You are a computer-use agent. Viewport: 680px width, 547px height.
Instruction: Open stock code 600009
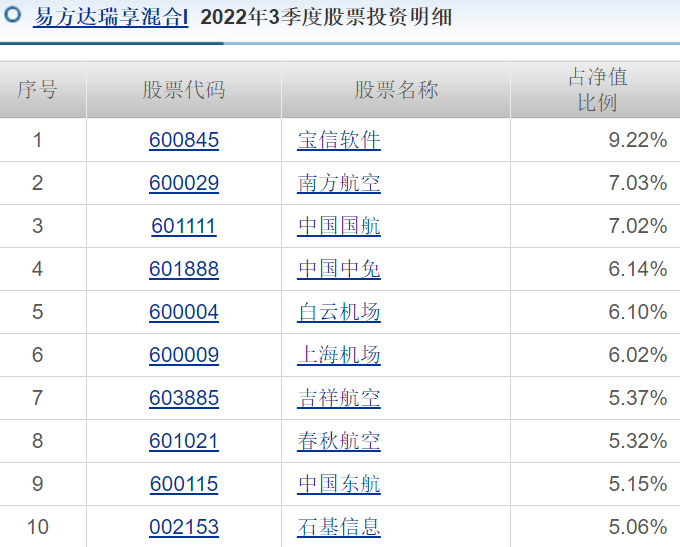coord(184,355)
